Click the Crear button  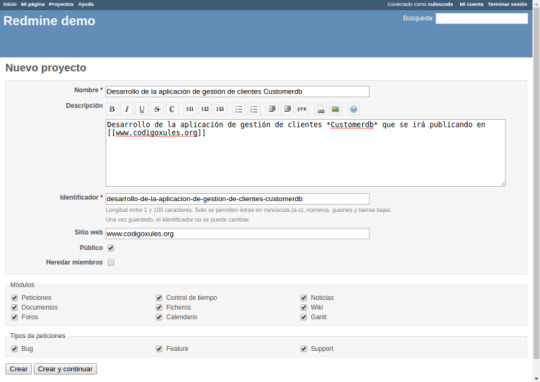click(x=18, y=369)
